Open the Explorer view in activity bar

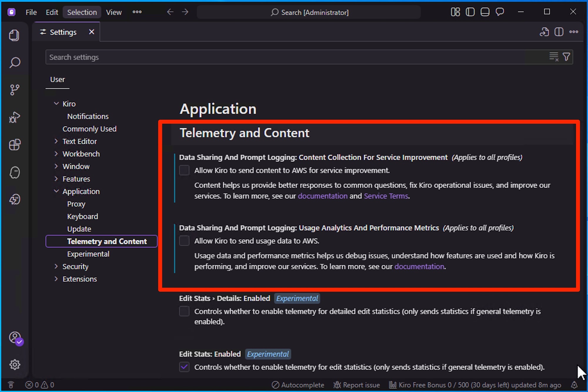(x=14, y=35)
